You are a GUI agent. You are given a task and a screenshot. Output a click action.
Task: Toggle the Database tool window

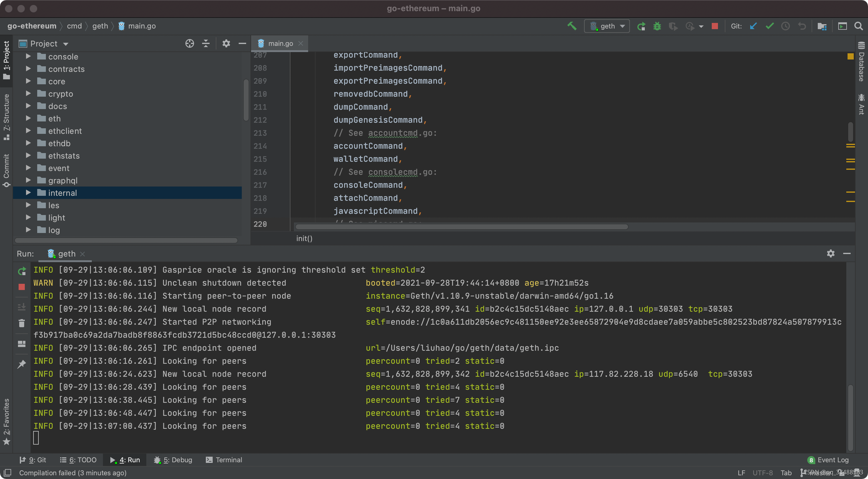[x=861, y=62]
